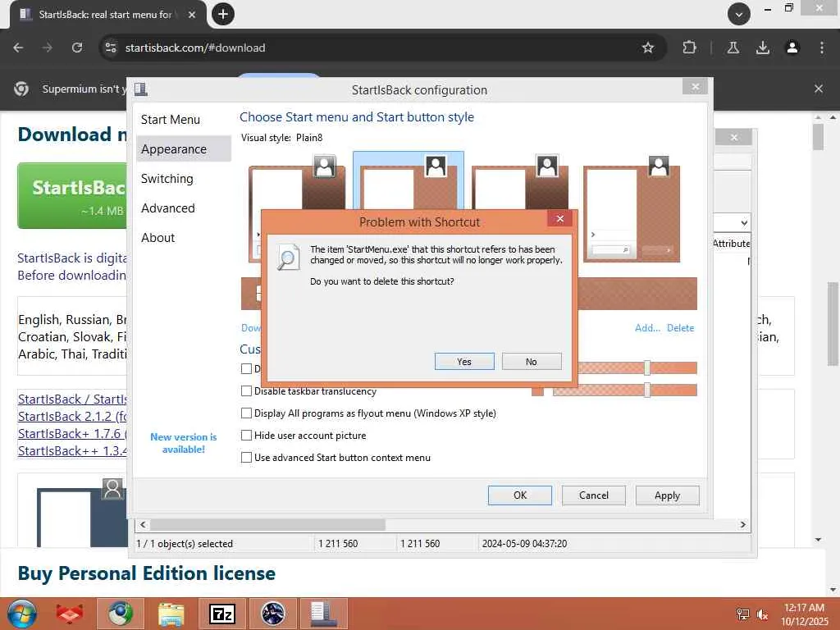This screenshot has height=630, width=840.
Task: Open the StartIsBack++ 1.3.4 download link
Action: 72,450
